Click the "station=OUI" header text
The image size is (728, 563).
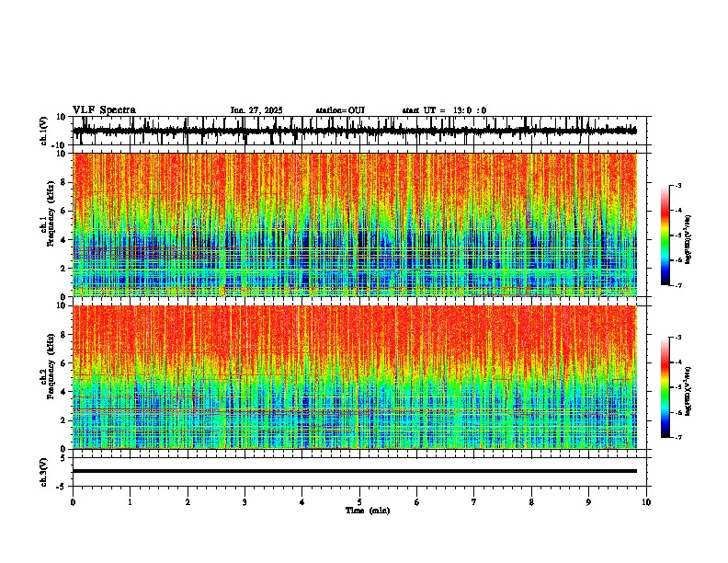pyautogui.click(x=340, y=110)
